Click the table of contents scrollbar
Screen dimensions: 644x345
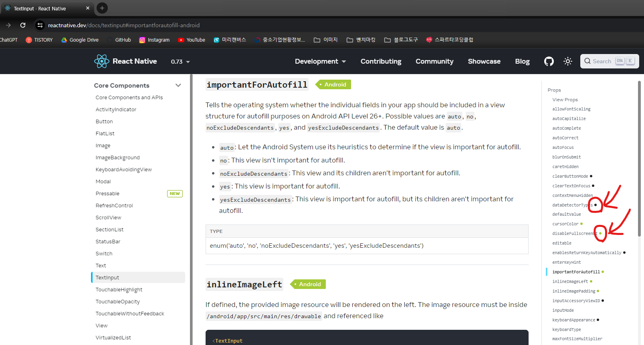point(639,159)
